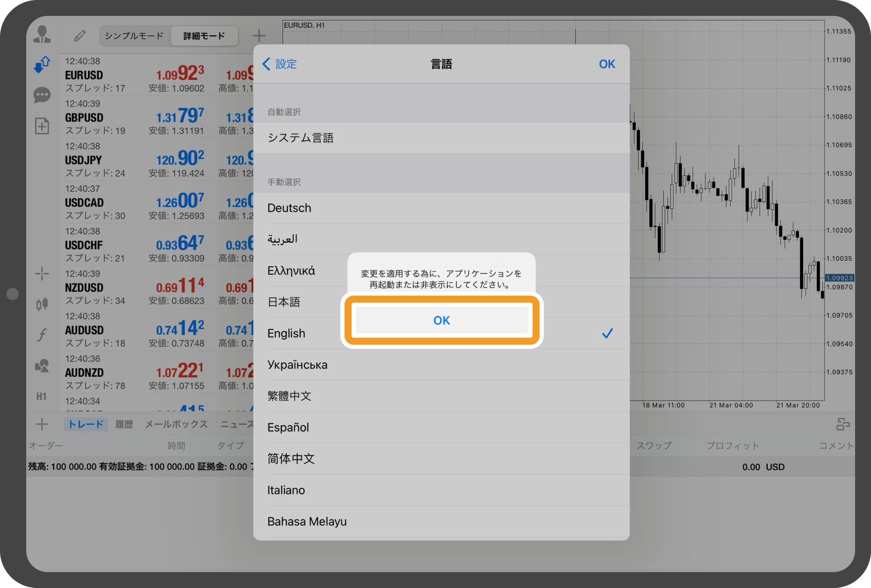Open the chat messages icon
Image resolution: width=871 pixels, height=588 pixels.
[42, 95]
